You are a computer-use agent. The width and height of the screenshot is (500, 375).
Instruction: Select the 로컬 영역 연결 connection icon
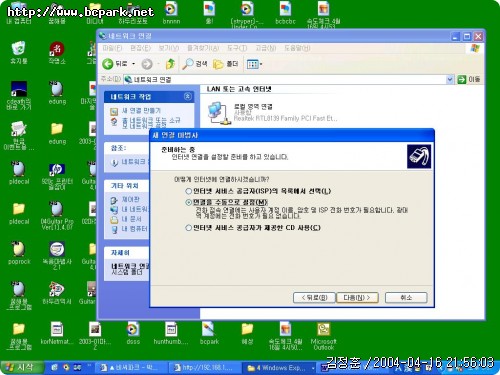click(219, 113)
